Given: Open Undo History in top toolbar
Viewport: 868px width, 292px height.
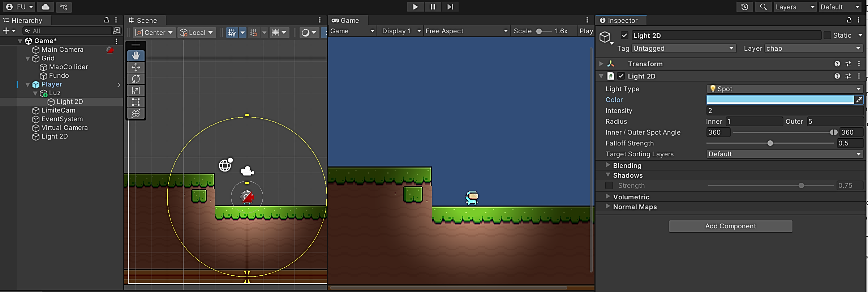Looking at the screenshot, I should (x=744, y=7).
